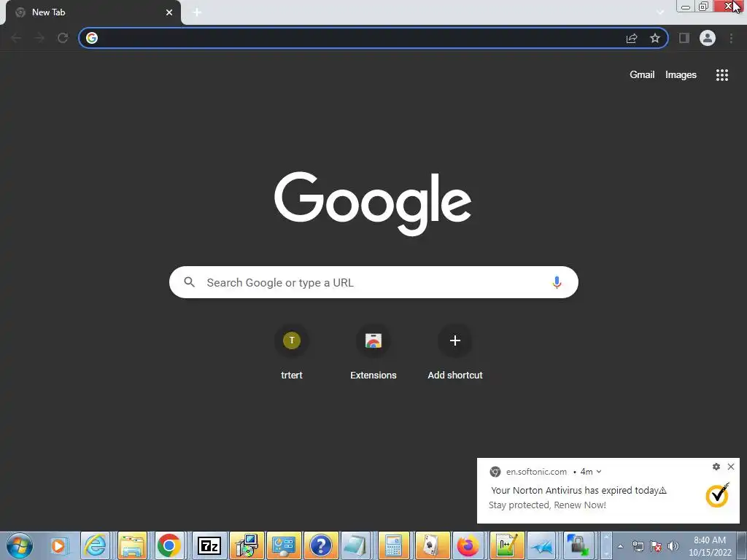The image size is (747, 560).
Task: Click the reload page button
Action: 63,38
